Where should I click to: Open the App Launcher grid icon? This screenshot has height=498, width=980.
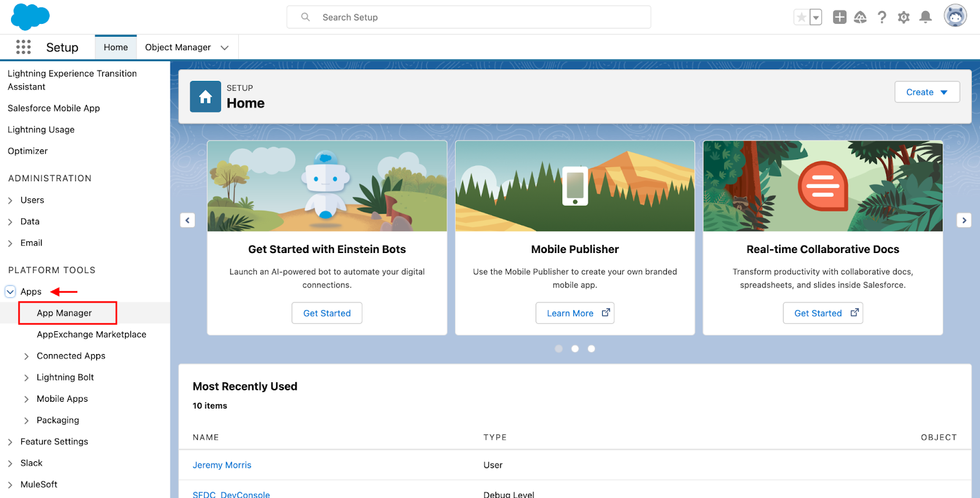click(x=23, y=47)
